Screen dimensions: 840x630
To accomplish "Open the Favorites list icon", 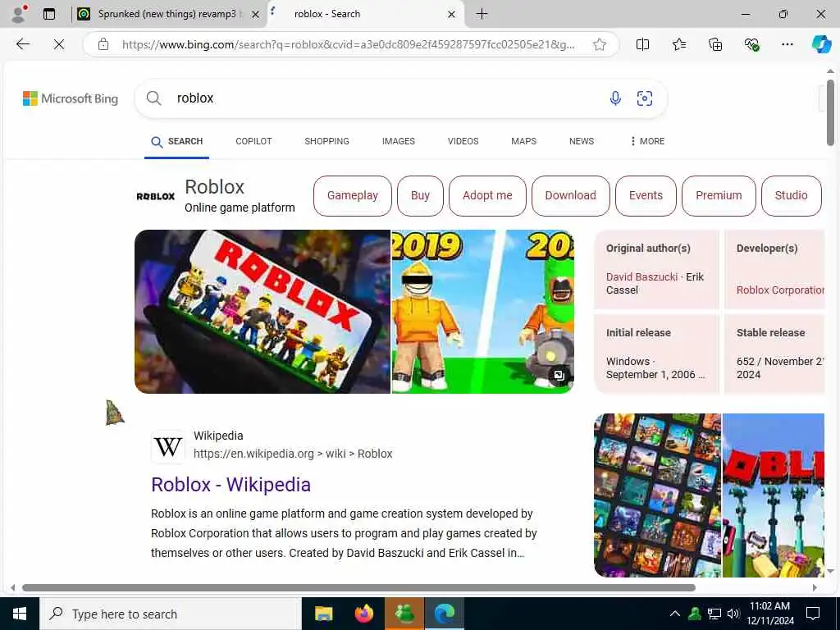I will (x=678, y=44).
